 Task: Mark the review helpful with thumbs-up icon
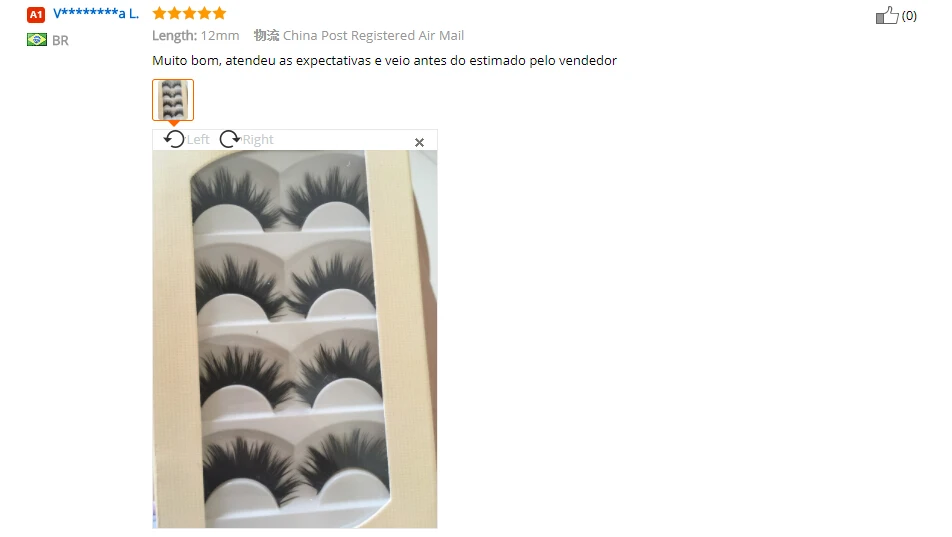(886, 15)
